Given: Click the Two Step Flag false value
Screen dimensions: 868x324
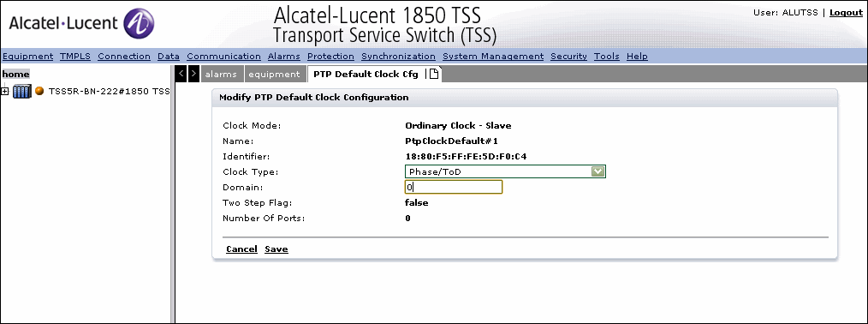Looking at the screenshot, I should [x=416, y=202].
